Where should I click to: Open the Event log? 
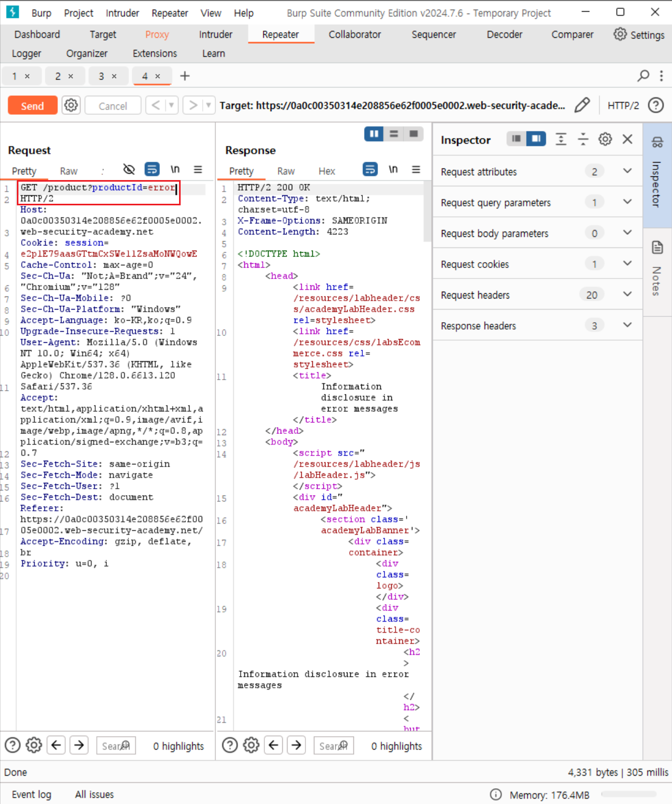coord(32,795)
